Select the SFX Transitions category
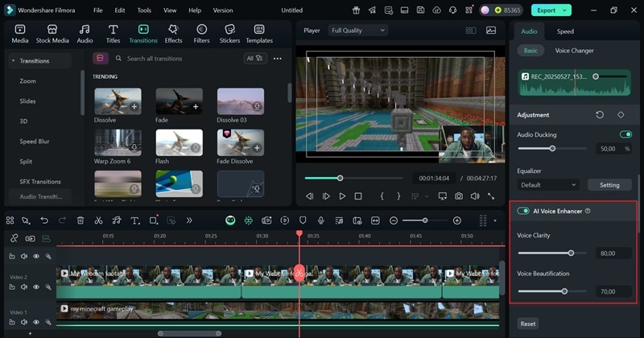 click(39, 182)
